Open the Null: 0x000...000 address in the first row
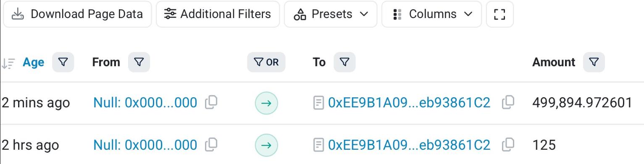The image size is (644, 164). [x=145, y=102]
